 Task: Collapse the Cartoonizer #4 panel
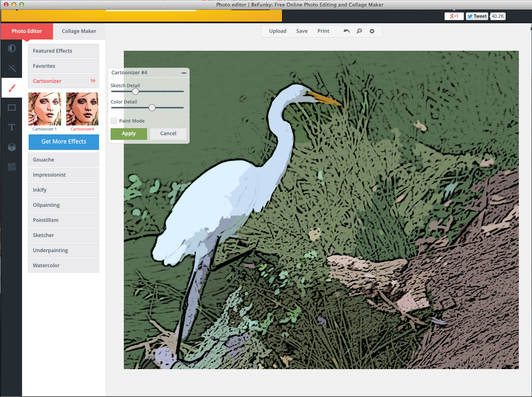pos(184,73)
